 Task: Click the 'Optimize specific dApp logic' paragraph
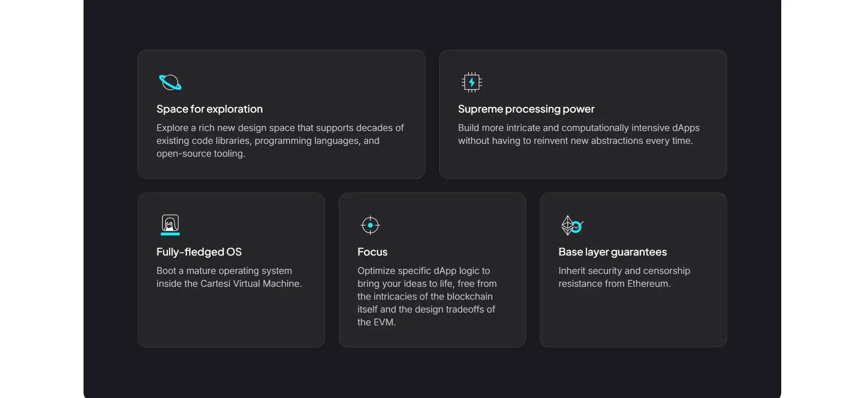click(x=427, y=296)
